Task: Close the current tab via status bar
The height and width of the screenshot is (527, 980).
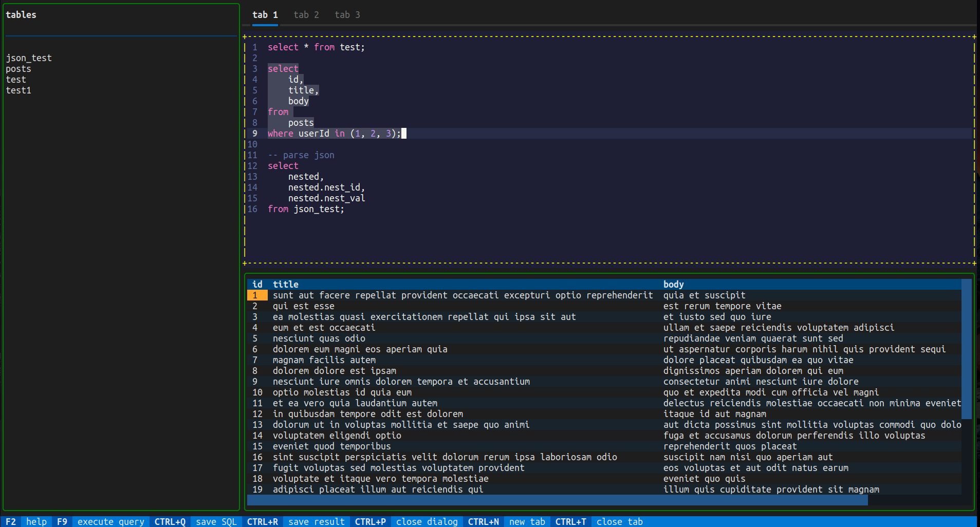Action: (619, 521)
